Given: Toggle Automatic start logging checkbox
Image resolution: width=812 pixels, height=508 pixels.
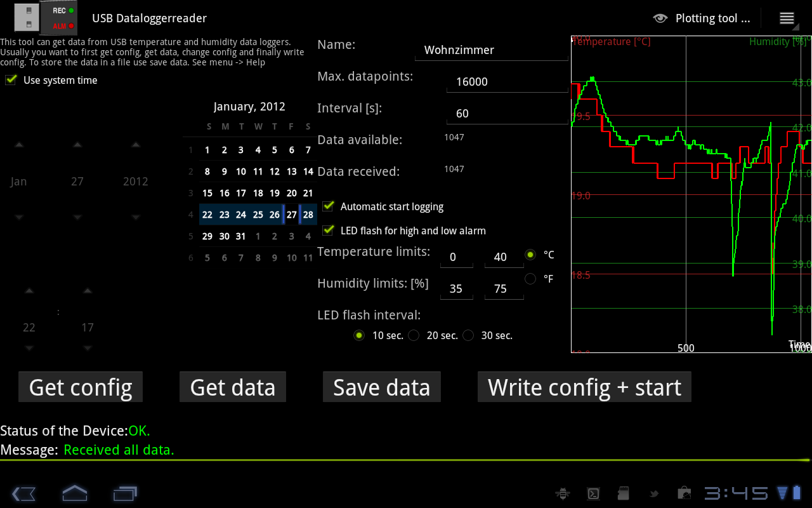Looking at the screenshot, I should [x=329, y=206].
